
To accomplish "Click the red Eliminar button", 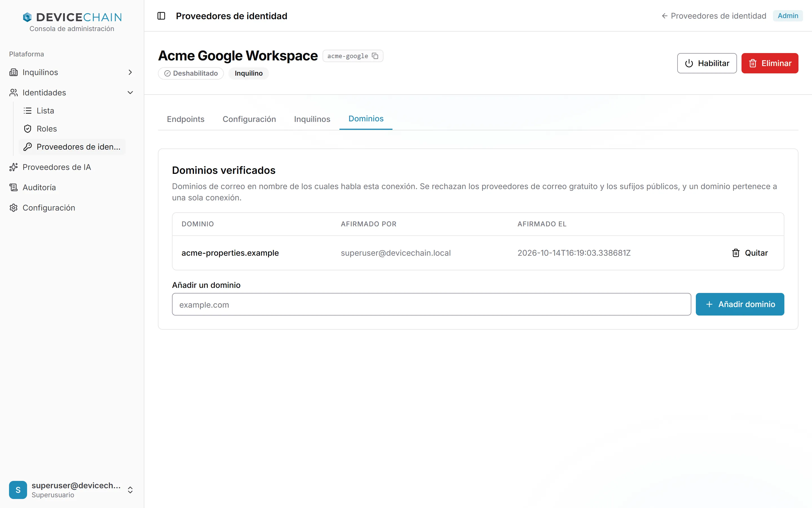I will click(x=770, y=63).
